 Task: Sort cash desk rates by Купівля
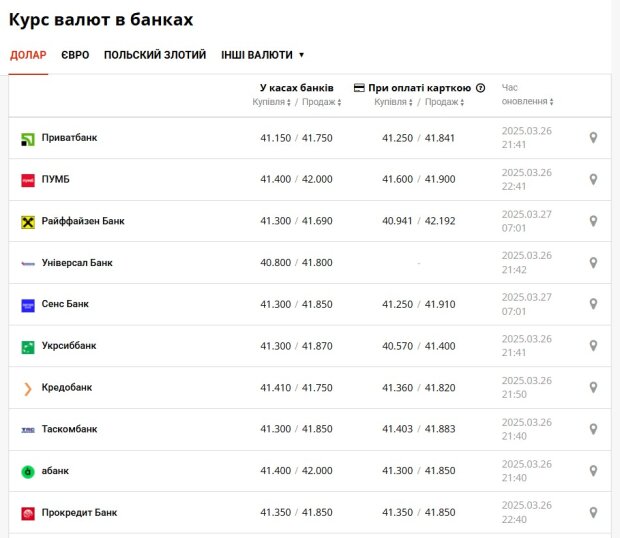tap(271, 102)
